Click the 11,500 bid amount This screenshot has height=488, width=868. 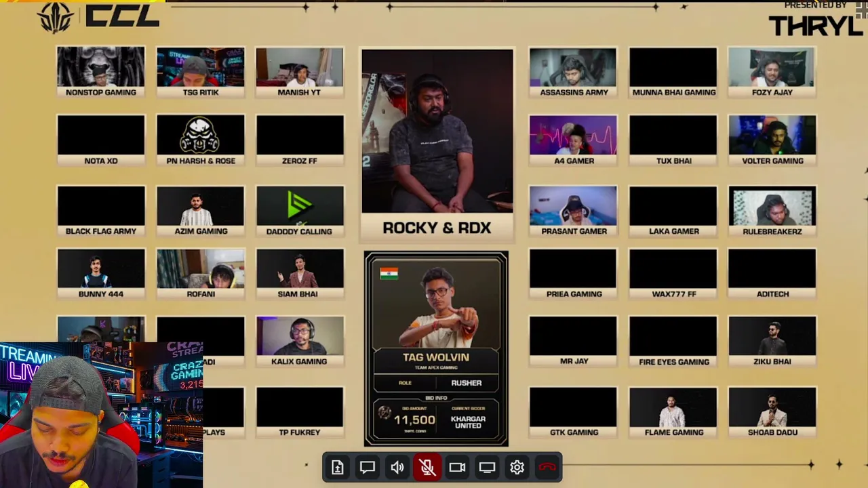coord(414,420)
